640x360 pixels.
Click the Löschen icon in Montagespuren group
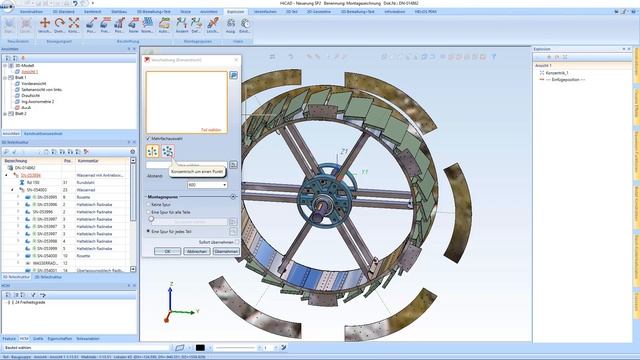(x=212, y=25)
